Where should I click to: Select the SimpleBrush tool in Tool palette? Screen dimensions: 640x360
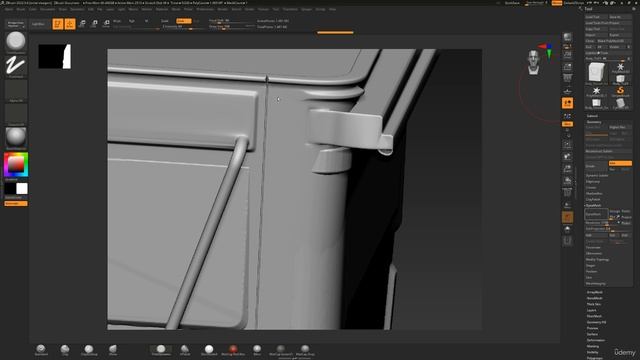click(620, 91)
